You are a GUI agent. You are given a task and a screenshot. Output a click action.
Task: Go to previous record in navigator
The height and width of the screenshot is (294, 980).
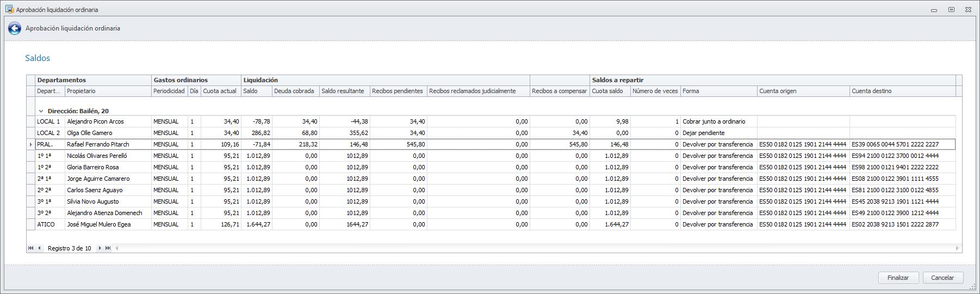click(39, 248)
